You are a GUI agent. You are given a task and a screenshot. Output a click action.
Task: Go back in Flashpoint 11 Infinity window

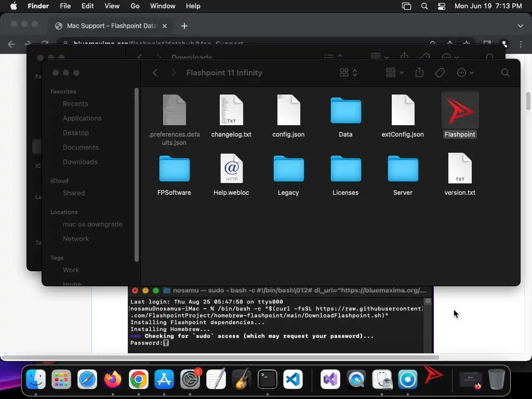pyautogui.click(x=155, y=73)
